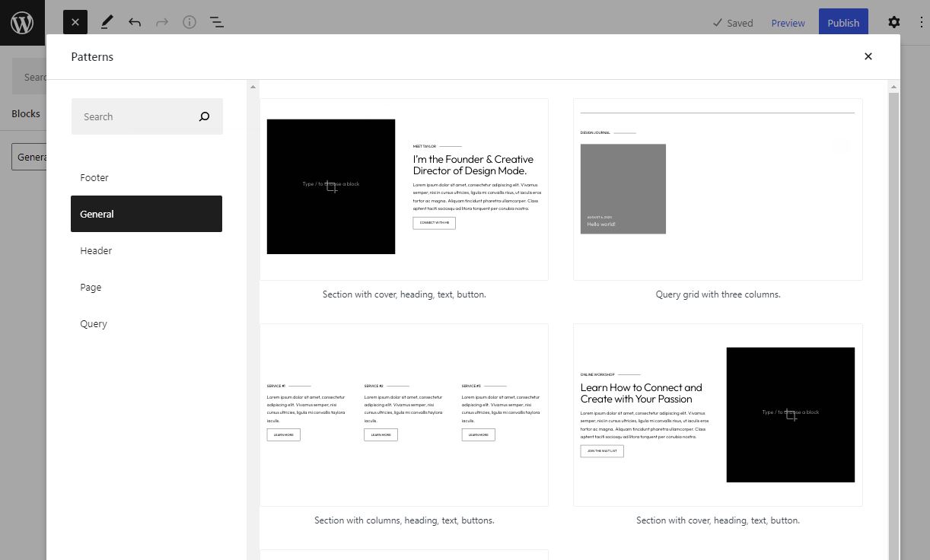Switch to the Page pattern category

[x=91, y=287]
